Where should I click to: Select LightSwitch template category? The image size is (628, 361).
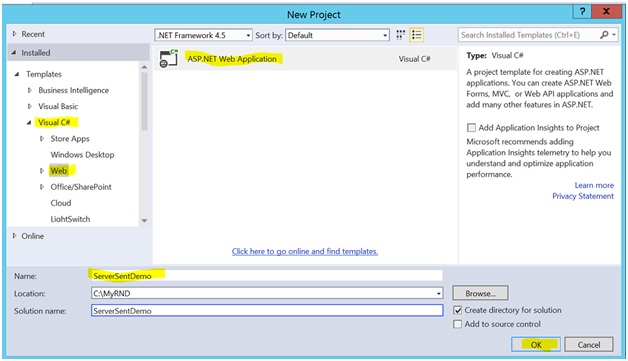70,219
